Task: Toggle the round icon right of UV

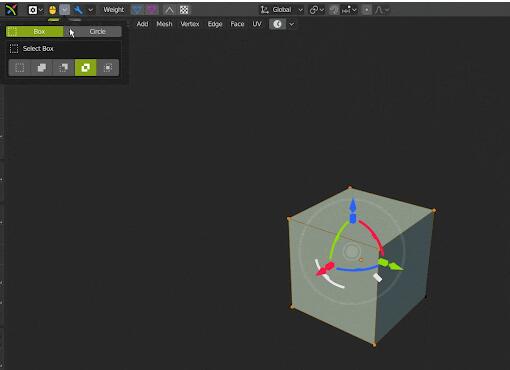Action: click(x=277, y=24)
